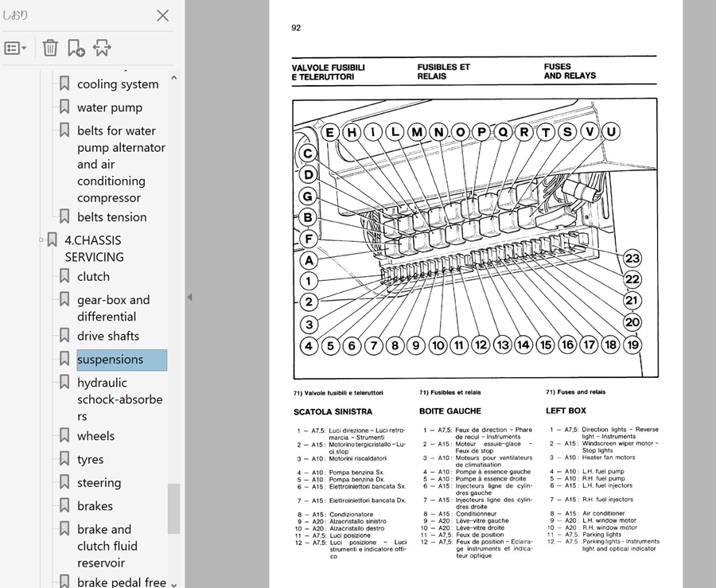Click the bookmark icon beside gear-box and differential
The image size is (716, 588).
pyautogui.click(x=64, y=298)
